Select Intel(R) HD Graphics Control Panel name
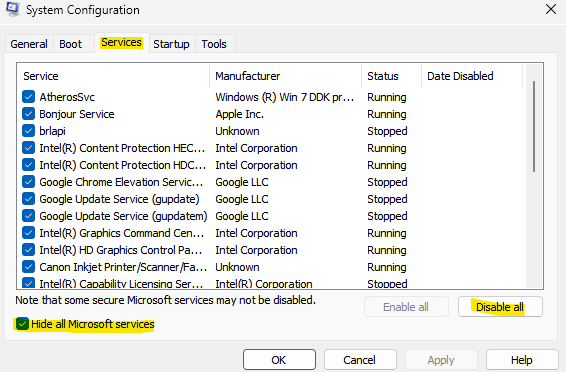Screen dimensions: 566x372 point(121,250)
